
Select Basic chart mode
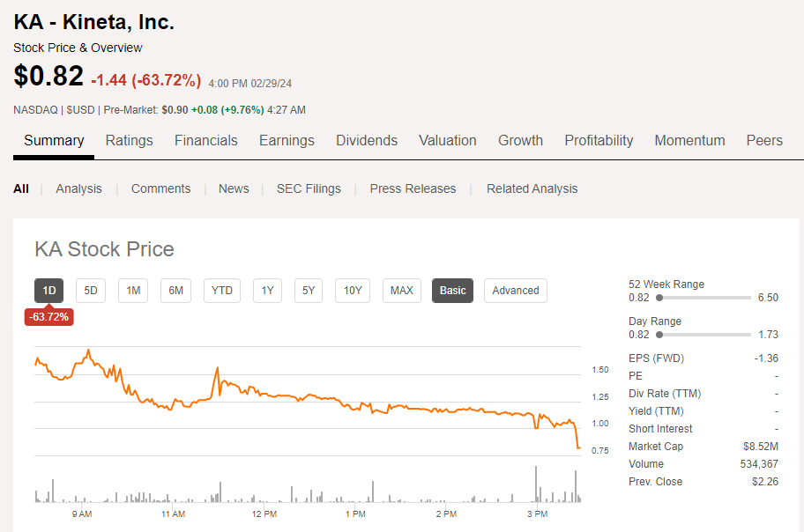pyautogui.click(x=452, y=291)
